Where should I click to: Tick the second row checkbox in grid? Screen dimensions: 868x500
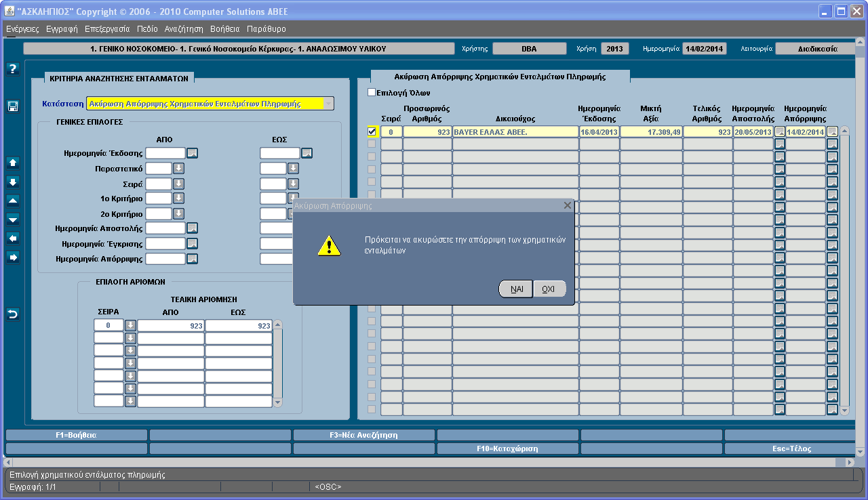pos(372,144)
